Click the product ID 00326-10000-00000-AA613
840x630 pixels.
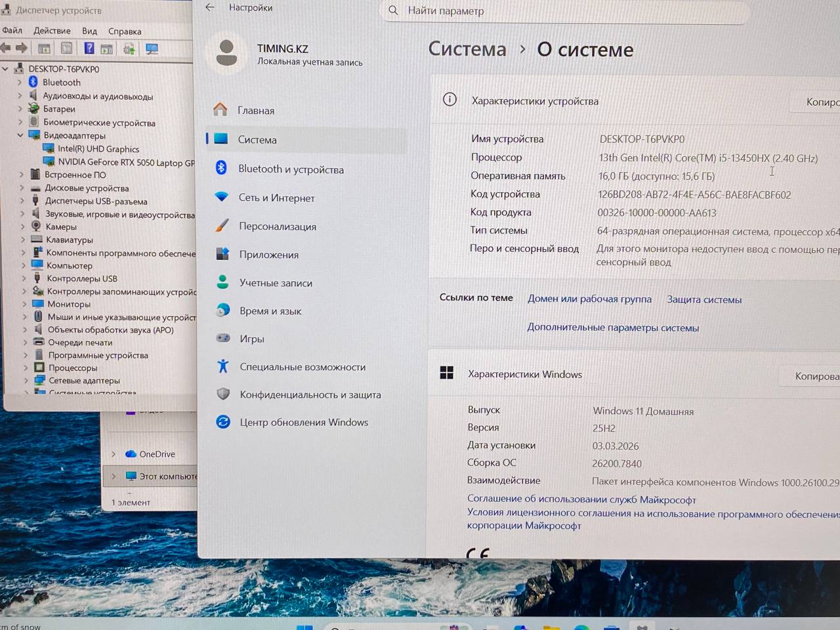656,213
